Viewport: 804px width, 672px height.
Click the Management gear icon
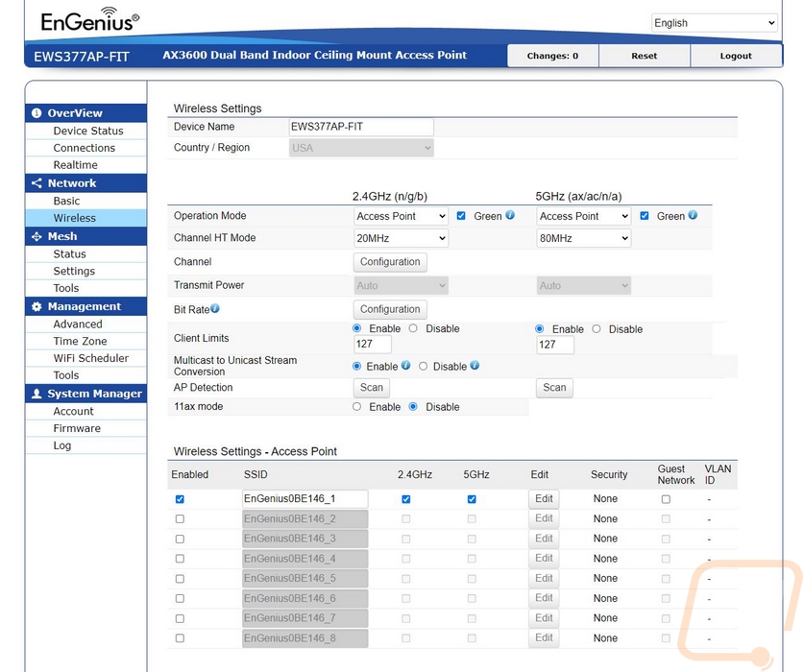pyautogui.click(x=37, y=306)
